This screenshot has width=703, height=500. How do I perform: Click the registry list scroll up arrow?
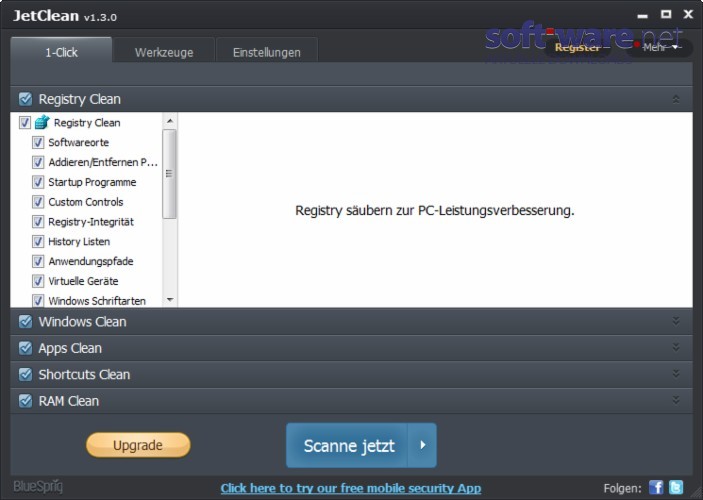[x=169, y=121]
